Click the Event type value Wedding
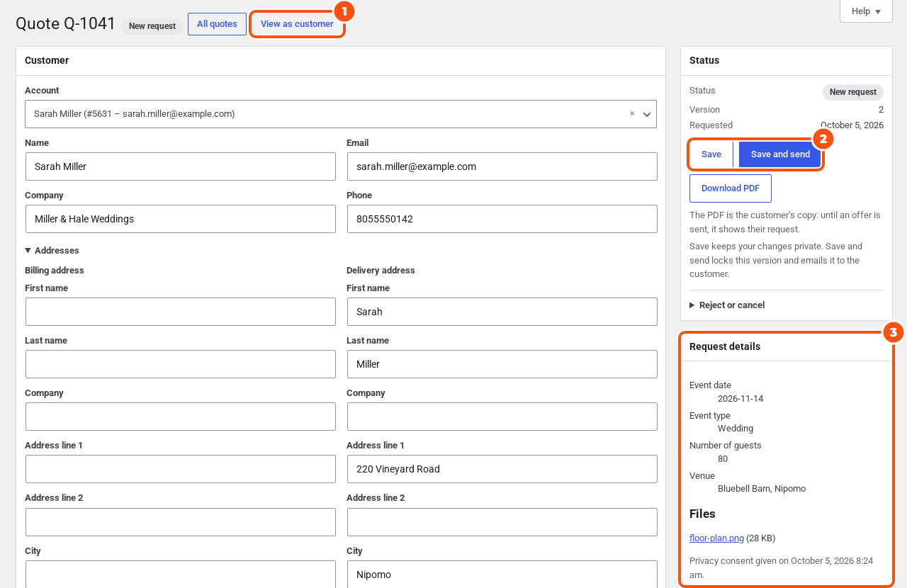907x588 pixels. pyautogui.click(x=736, y=429)
